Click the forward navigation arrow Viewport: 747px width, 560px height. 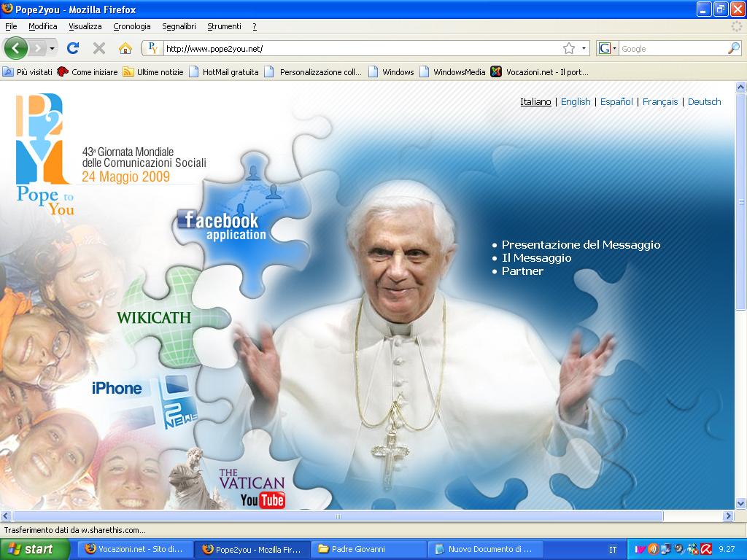click(38, 48)
